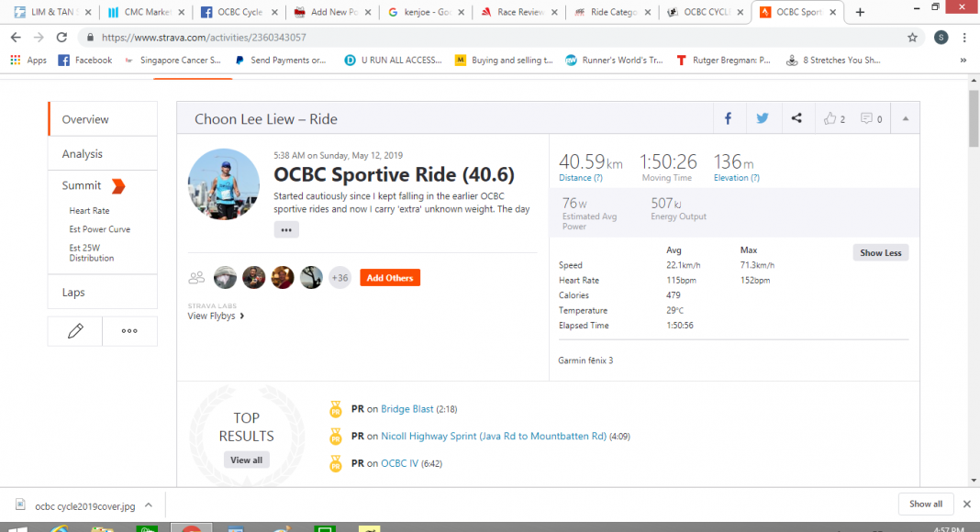Open the Rutger Bregman bookmark
Viewport: 980px width, 532px height.
tap(724, 60)
